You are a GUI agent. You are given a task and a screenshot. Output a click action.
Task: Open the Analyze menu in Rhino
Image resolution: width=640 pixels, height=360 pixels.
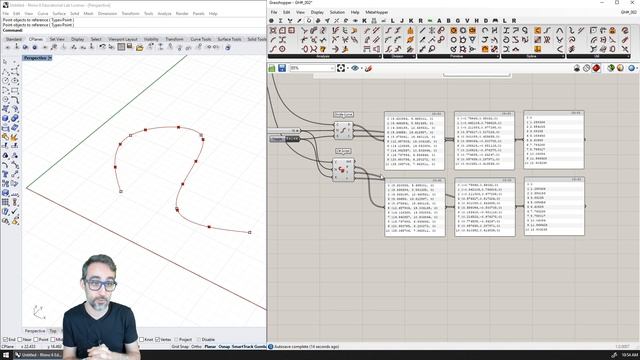tap(164, 13)
